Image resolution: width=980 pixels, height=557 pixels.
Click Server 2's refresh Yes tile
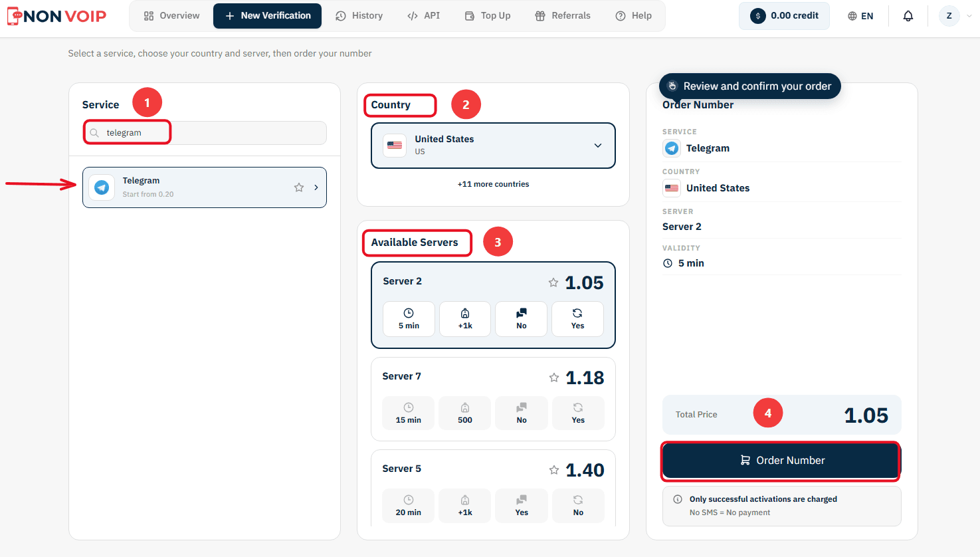click(x=578, y=319)
